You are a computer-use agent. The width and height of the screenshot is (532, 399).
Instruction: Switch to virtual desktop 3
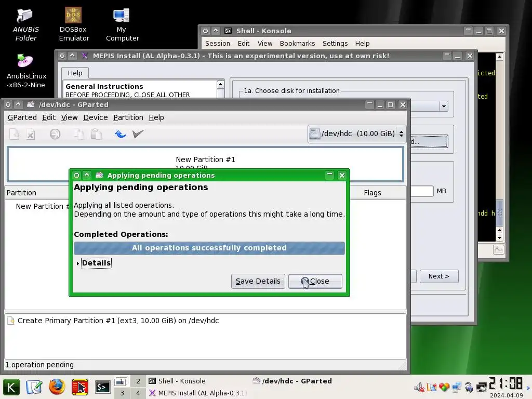coord(122,393)
